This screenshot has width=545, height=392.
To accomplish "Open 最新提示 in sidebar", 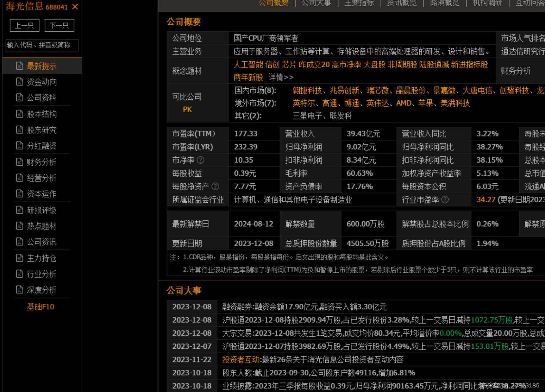I will coord(42,66).
